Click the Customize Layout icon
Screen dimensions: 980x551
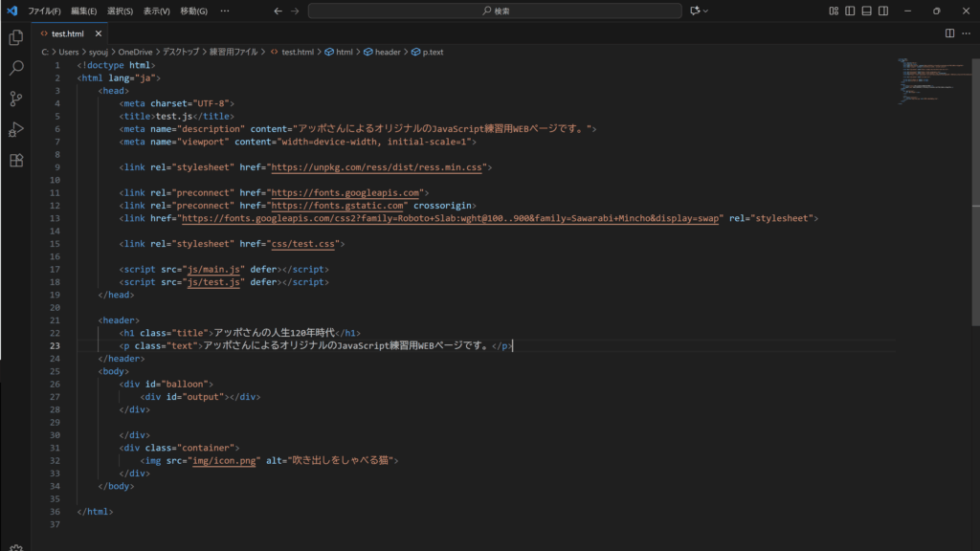point(834,11)
